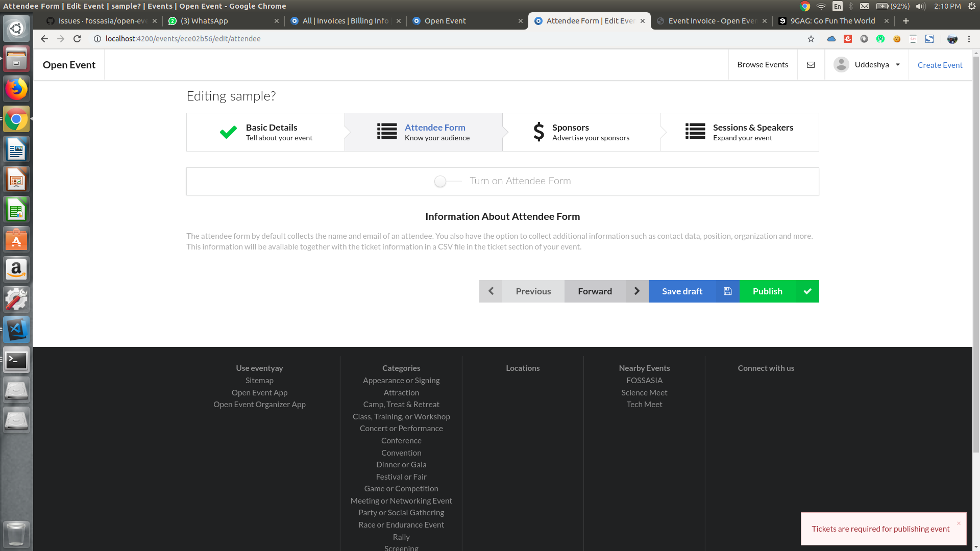Click the Sponsors dollar sign icon

[x=538, y=132]
